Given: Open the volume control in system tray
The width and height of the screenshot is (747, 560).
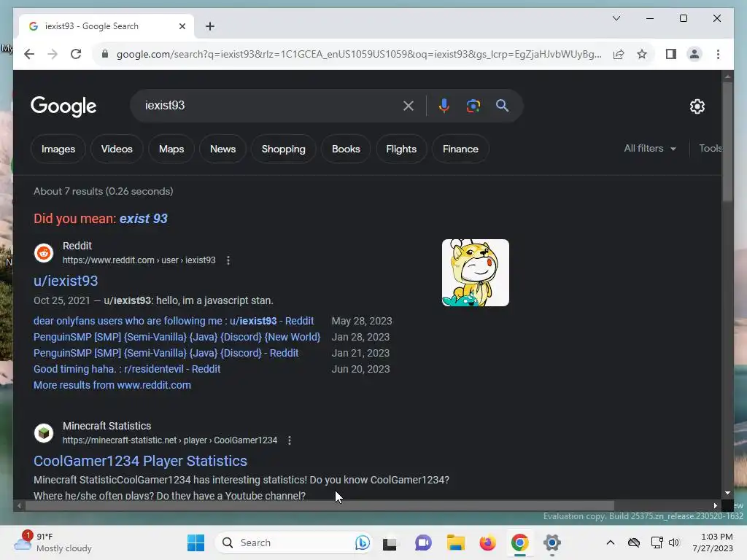Looking at the screenshot, I should (673, 542).
